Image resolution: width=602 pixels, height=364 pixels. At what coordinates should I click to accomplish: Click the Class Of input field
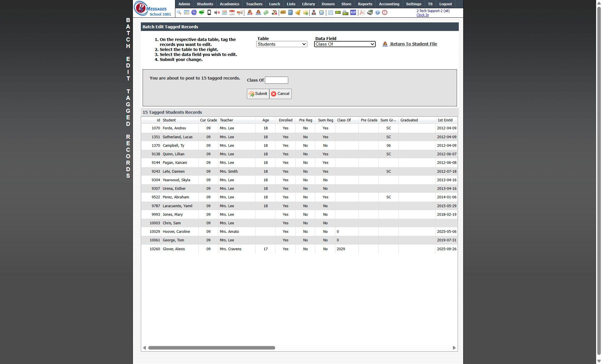tap(276, 80)
